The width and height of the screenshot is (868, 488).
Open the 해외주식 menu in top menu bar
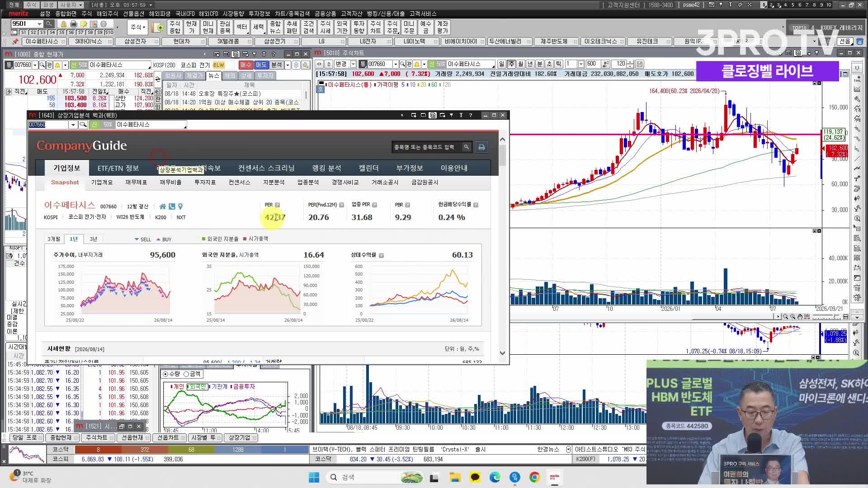(107, 14)
